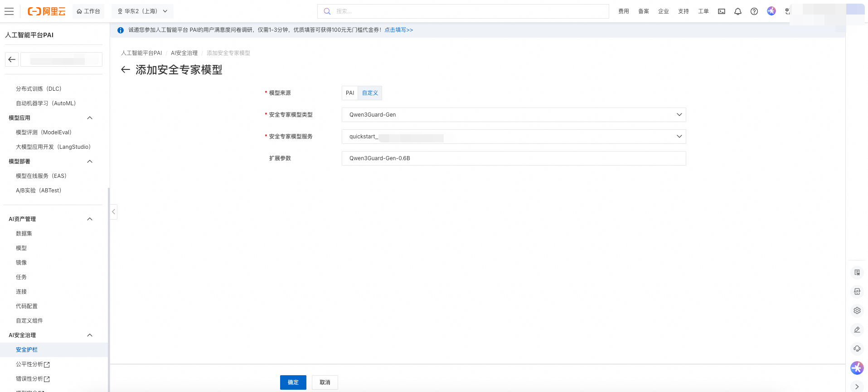Viewport: 868px width, 392px height.
Task: Open 错误性分析 external link
Action: click(x=33, y=379)
